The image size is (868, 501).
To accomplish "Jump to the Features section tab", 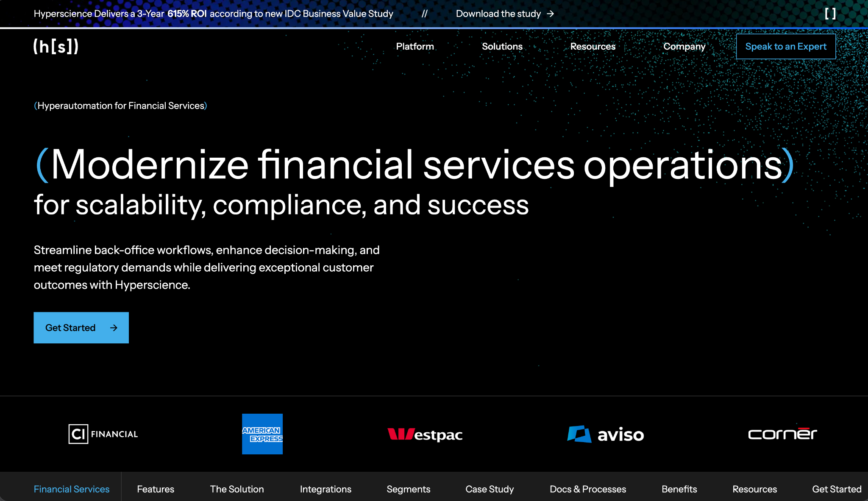I will [156, 489].
